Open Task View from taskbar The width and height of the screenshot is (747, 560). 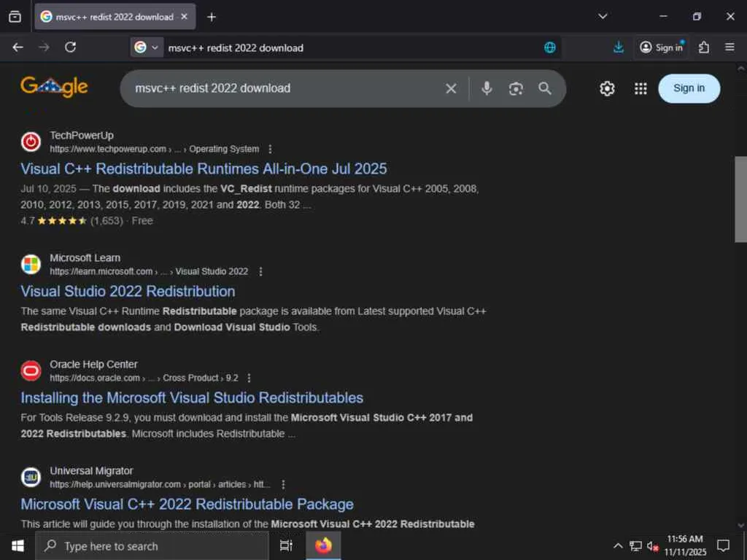[286, 546]
